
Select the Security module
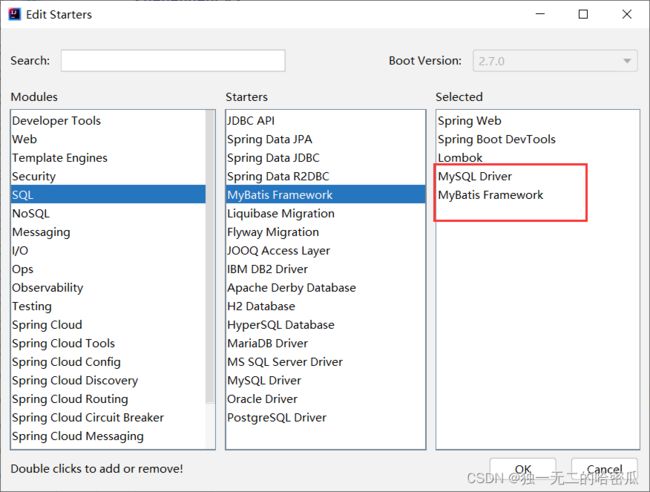[34, 176]
